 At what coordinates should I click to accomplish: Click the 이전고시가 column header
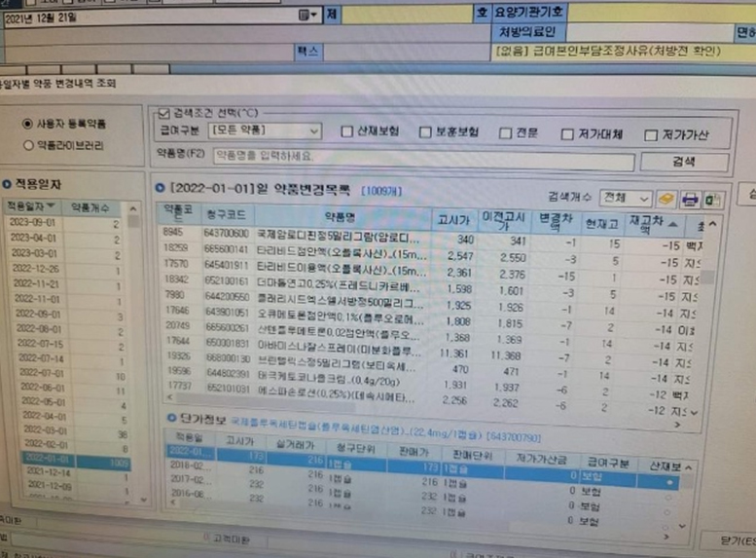pos(503,221)
